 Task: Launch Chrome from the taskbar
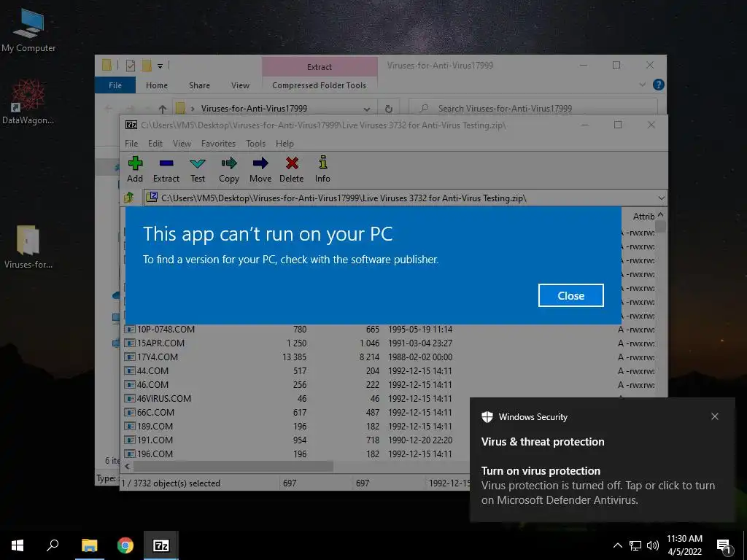point(125,545)
